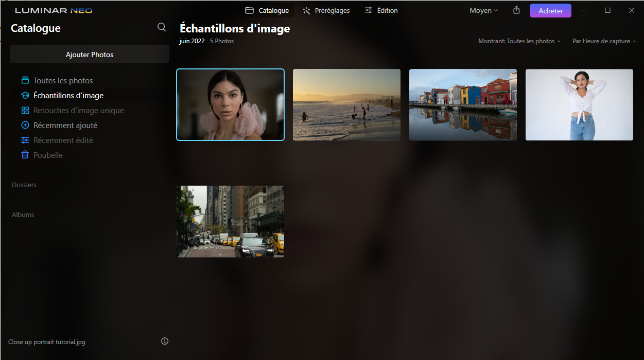Click the Récemment édité sliders icon
Image resolution: width=644 pixels, height=360 pixels.
coord(25,140)
